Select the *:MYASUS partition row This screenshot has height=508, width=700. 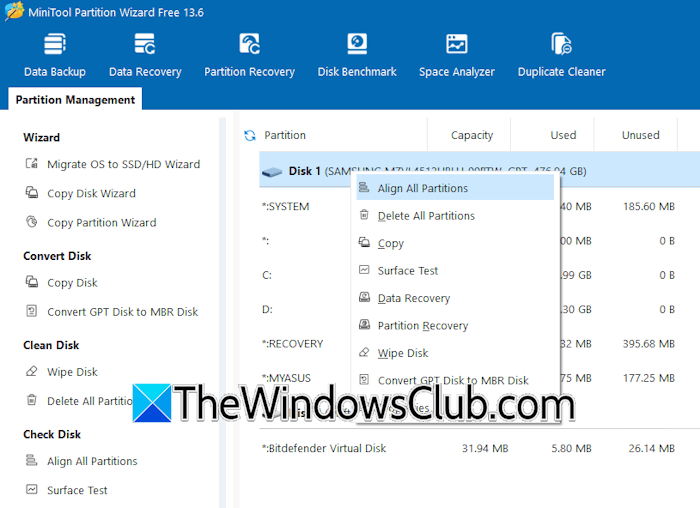pyautogui.click(x=479, y=378)
